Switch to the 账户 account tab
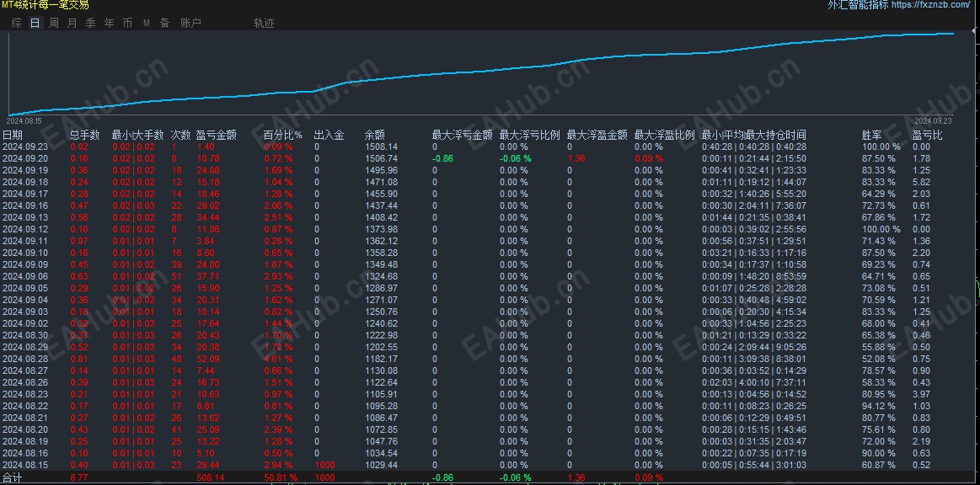Screen dimensions: 980x485 pos(190,23)
